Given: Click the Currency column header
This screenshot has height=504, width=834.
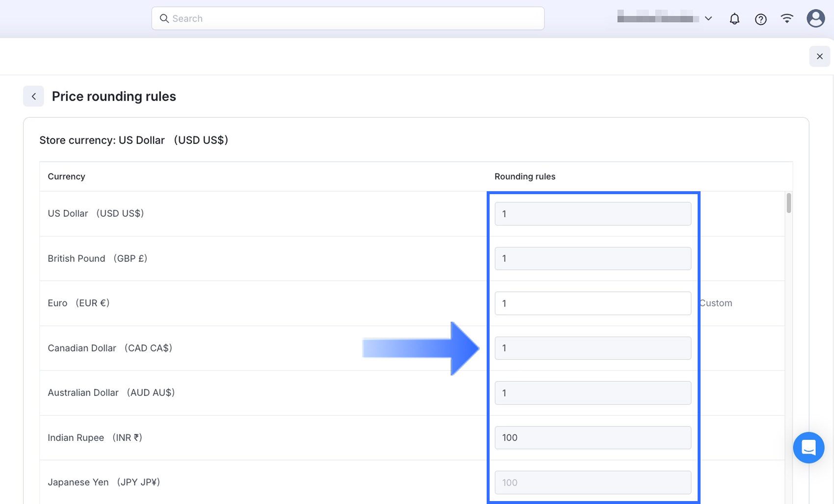Looking at the screenshot, I should point(66,176).
